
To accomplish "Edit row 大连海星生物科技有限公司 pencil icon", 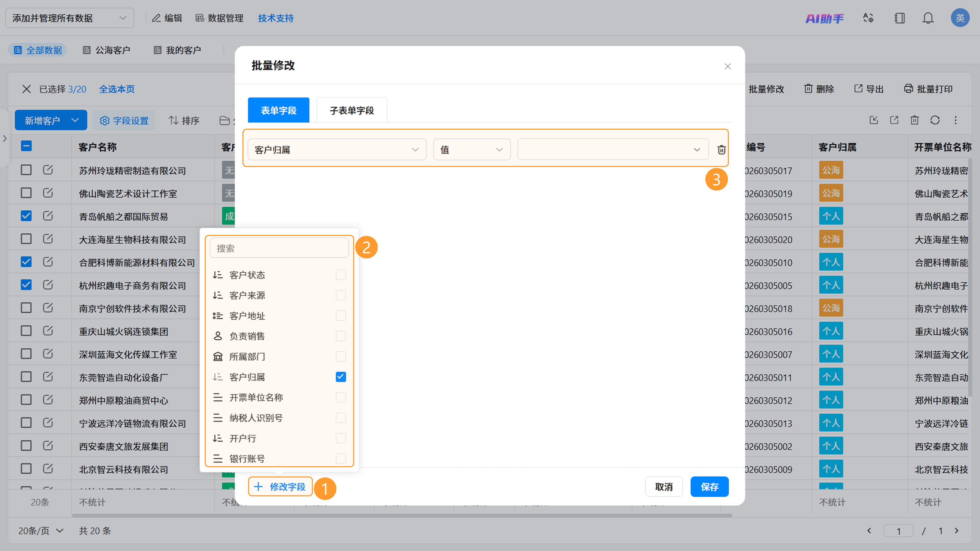I will click(47, 238).
